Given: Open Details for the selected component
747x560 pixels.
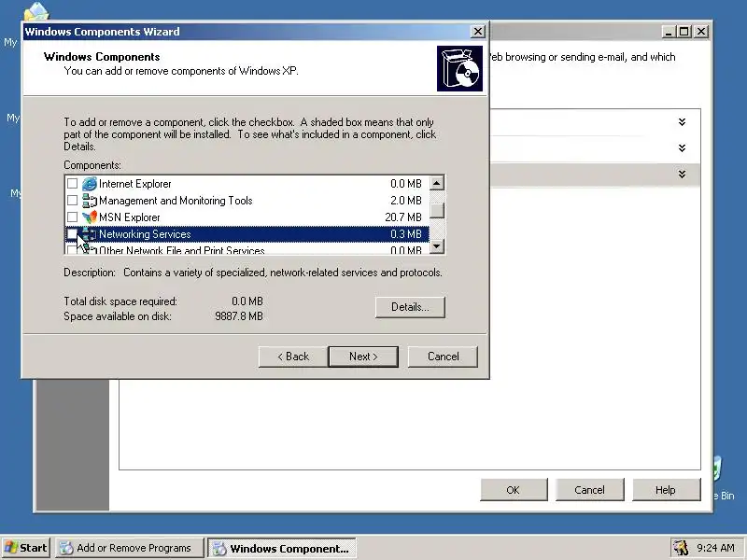Looking at the screenshot, I should 410,307.
